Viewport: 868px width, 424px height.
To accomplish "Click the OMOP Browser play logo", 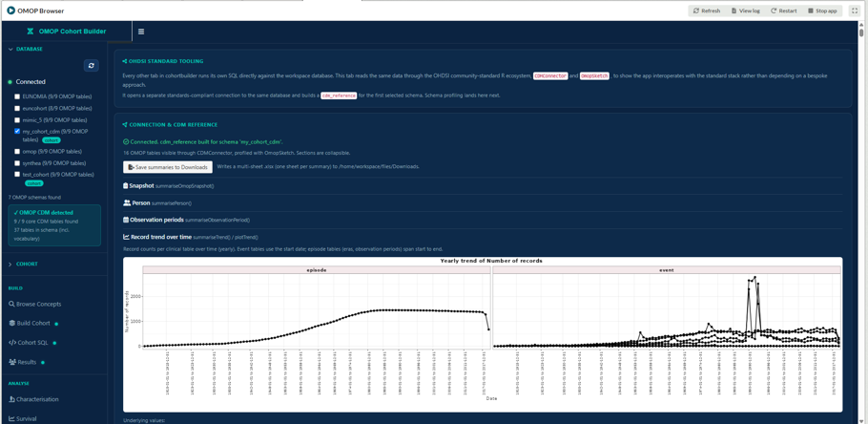I will [10, 11].
